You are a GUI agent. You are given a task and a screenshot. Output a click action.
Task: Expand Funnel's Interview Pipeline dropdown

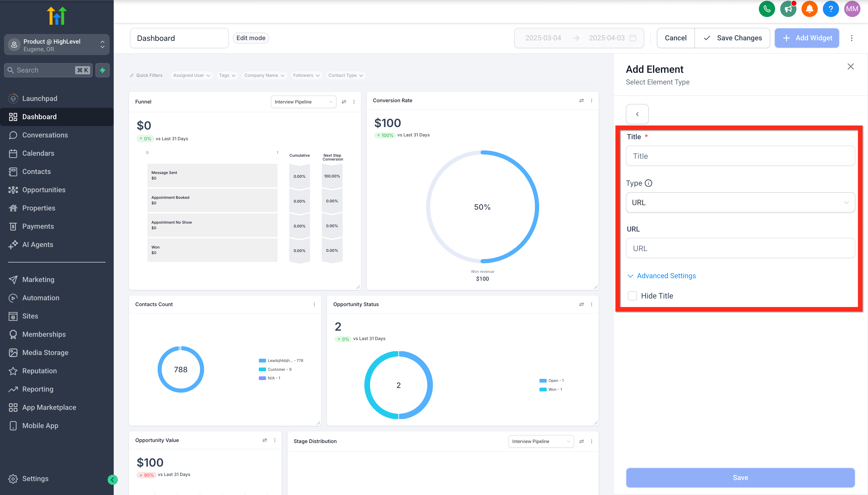coord(303,102)
